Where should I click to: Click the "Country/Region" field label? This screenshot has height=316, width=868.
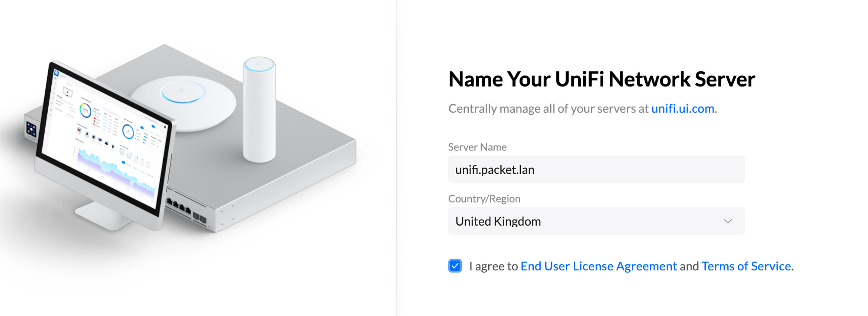click(x=484, y=199)
